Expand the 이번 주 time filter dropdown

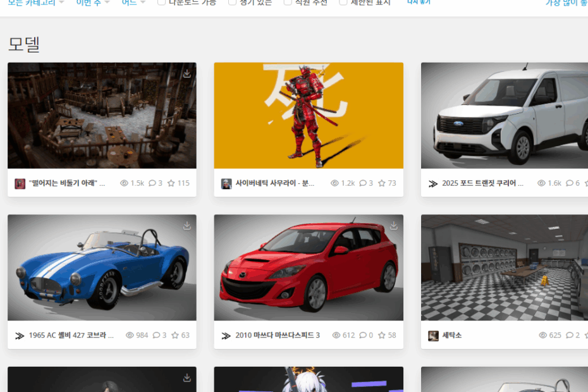pos(92,3)
